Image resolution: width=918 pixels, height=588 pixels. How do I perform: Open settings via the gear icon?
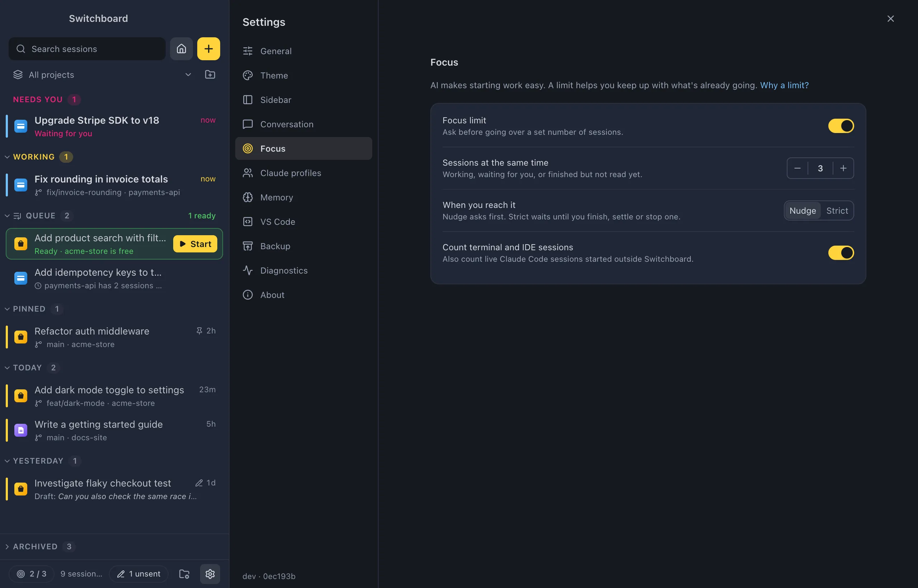click(210, 574)
